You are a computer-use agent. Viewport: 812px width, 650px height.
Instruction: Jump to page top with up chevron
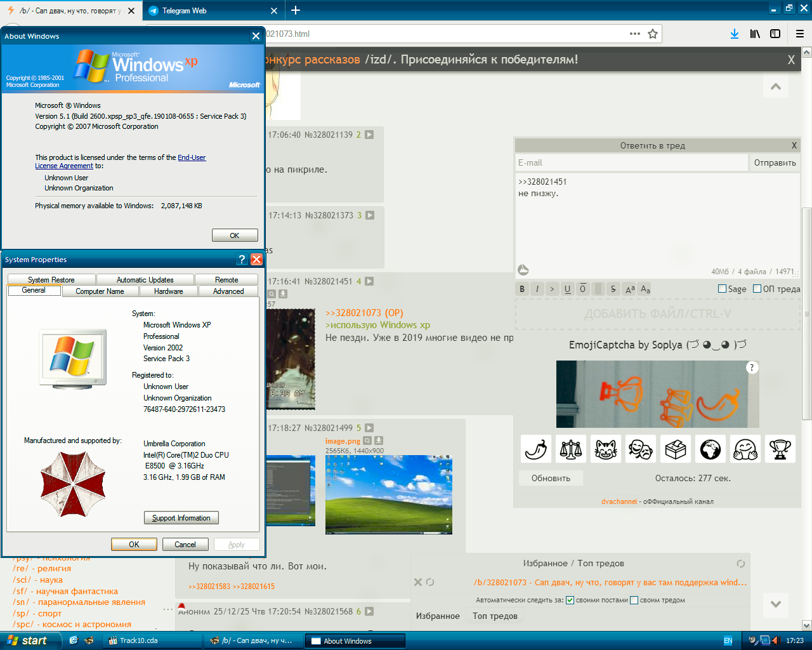coord(776,86)
